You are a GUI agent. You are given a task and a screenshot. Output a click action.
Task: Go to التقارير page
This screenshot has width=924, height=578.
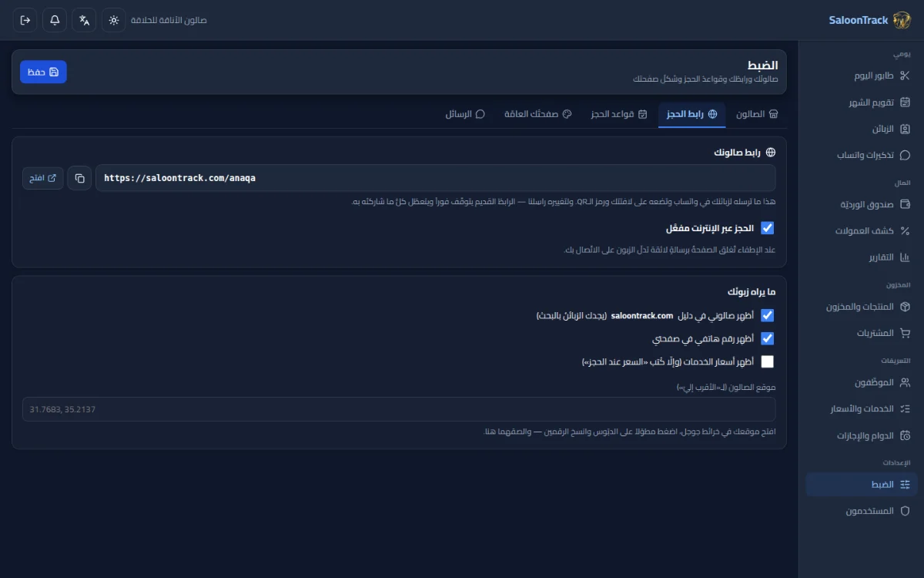pos(862,257)
